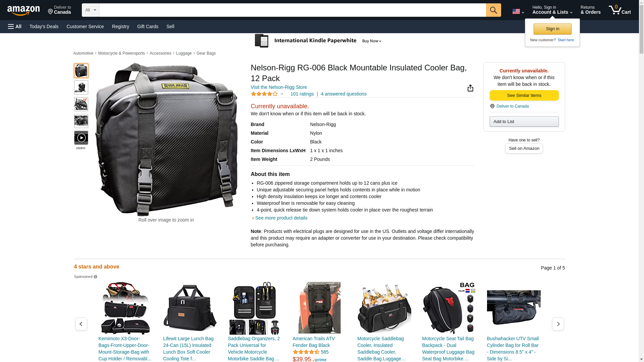Viewport: 644px width, 362px height.
Task: Click the See Similar Items button
Action: point(524,96)
